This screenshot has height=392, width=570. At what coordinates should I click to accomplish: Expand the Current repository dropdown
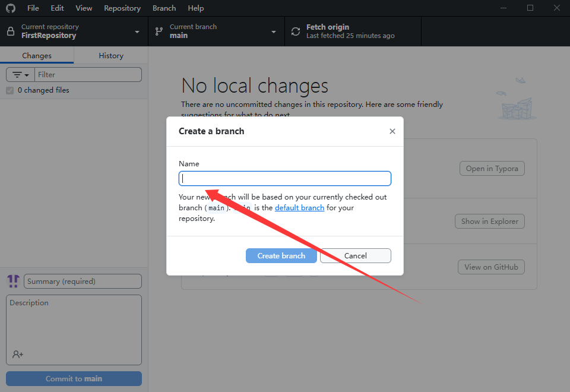click(x=137, y=31)
